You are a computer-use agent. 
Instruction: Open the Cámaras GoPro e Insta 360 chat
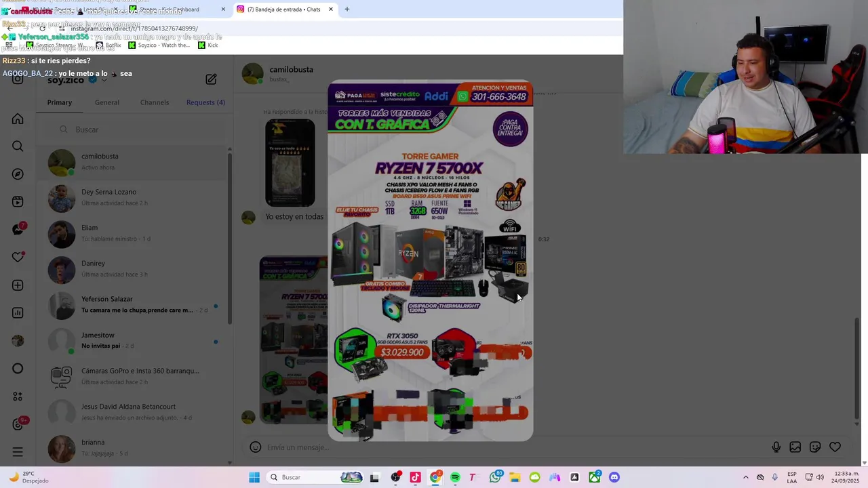(132, 377)
